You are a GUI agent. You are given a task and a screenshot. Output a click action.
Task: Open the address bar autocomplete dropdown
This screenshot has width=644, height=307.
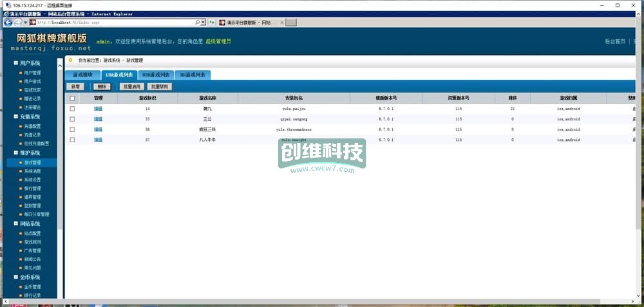(x=204, y=22)
